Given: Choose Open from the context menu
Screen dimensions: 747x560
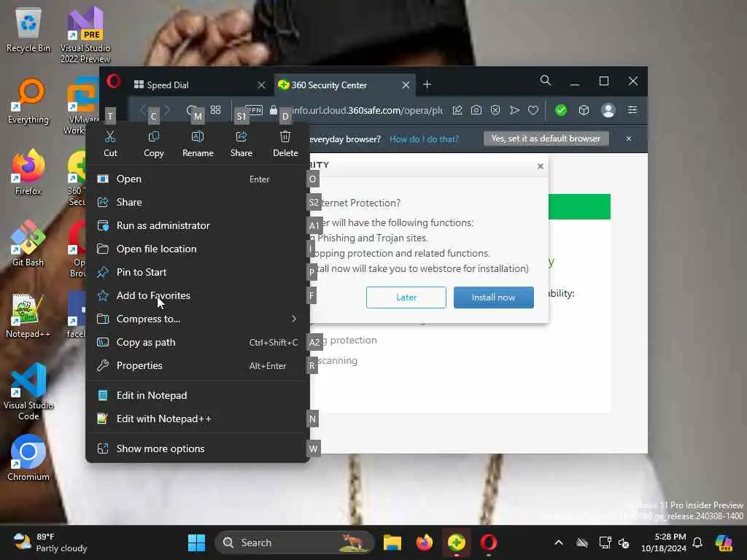Looking at the screenshot, I should tap(198, 179).
